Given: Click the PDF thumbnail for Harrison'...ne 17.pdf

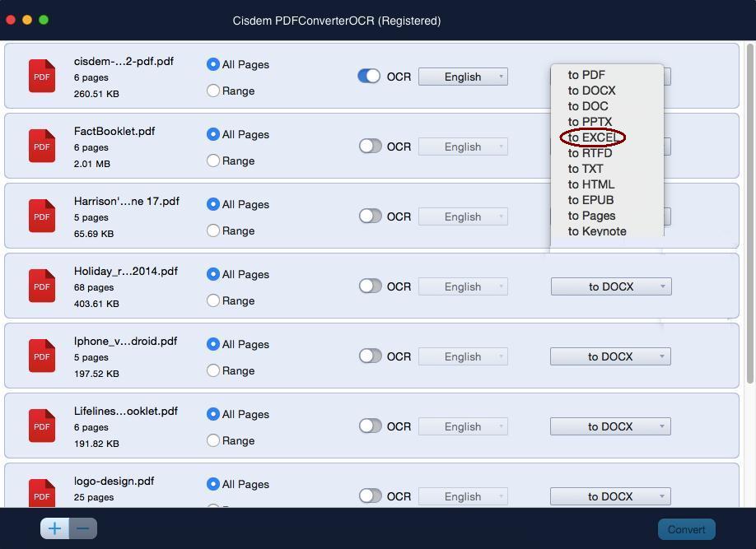Looking at the screenshot, I should (x=41, y=216).
